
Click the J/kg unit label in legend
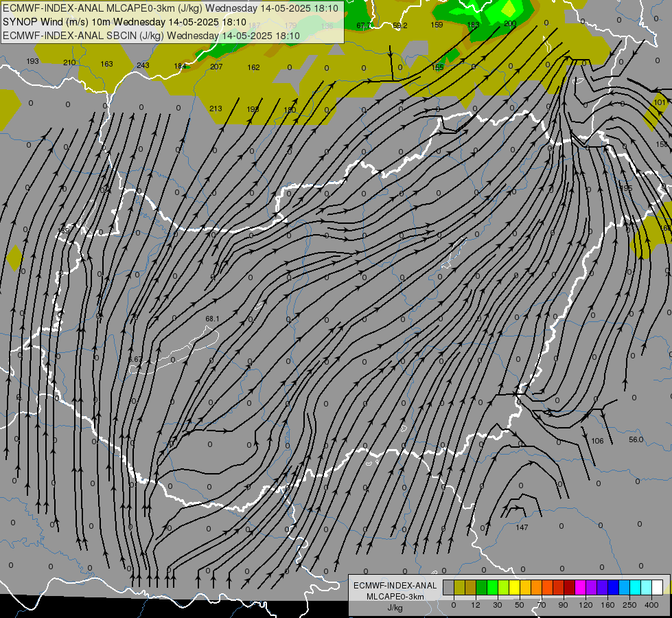tap(395, 608)
